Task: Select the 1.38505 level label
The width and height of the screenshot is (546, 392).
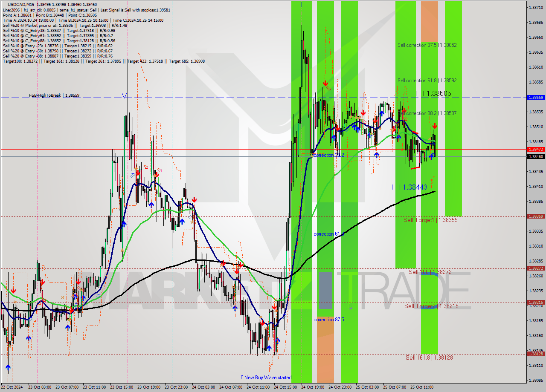Action: pyautogui.click(x=433, y=93)
